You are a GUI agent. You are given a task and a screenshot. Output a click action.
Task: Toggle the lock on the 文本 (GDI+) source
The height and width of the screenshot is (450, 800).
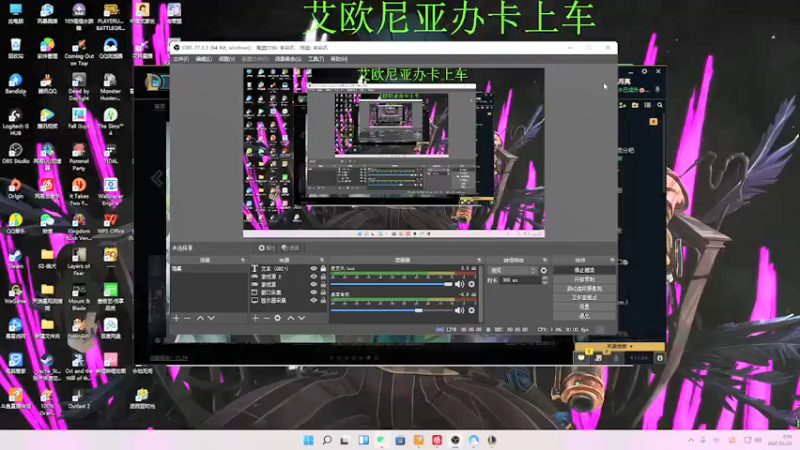click(323, 268)
